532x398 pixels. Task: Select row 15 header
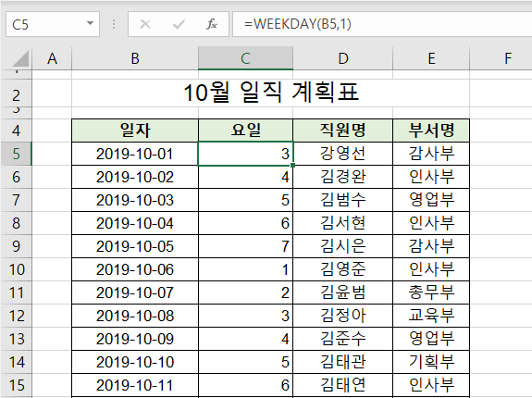[16, 385]
